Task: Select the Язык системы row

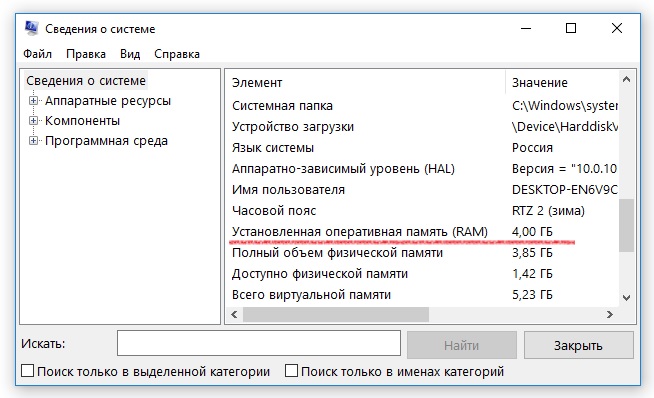Action: point(423,148)
